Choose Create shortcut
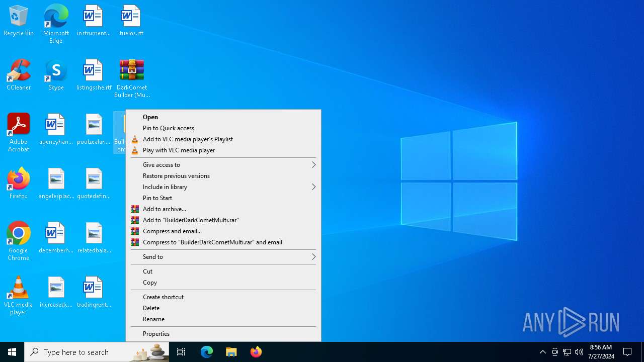Screen dimensions: 644x362 (223, 297)
